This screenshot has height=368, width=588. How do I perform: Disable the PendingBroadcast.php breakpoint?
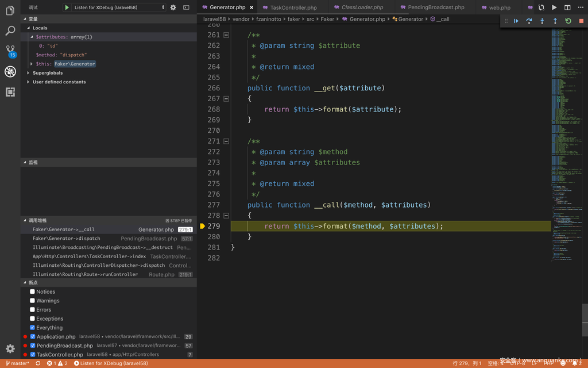click(33, 346)
